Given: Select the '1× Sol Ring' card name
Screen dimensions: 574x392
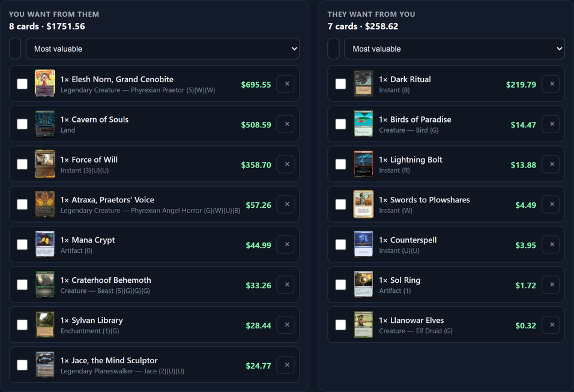Looking at the screenshot, I should (400, 280).
